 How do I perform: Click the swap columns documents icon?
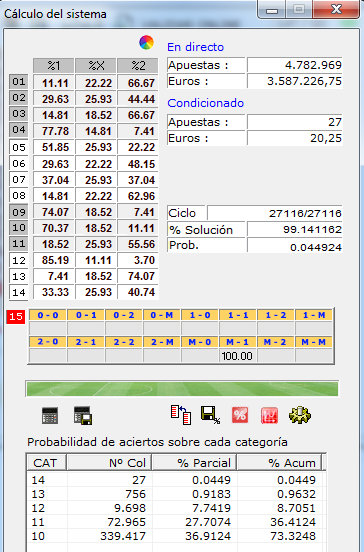pos(181,415)
